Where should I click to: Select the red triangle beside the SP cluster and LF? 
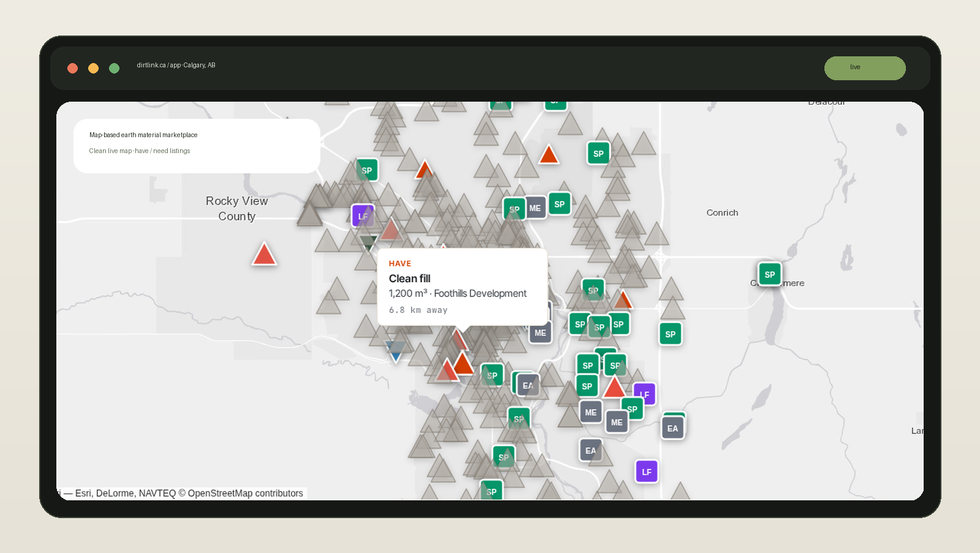(614, 387)
